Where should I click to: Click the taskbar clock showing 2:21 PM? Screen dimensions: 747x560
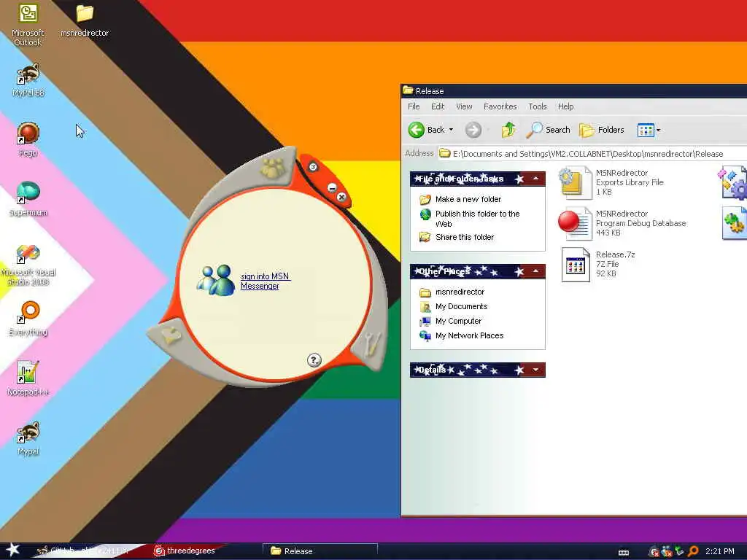[x=719, y=551]
